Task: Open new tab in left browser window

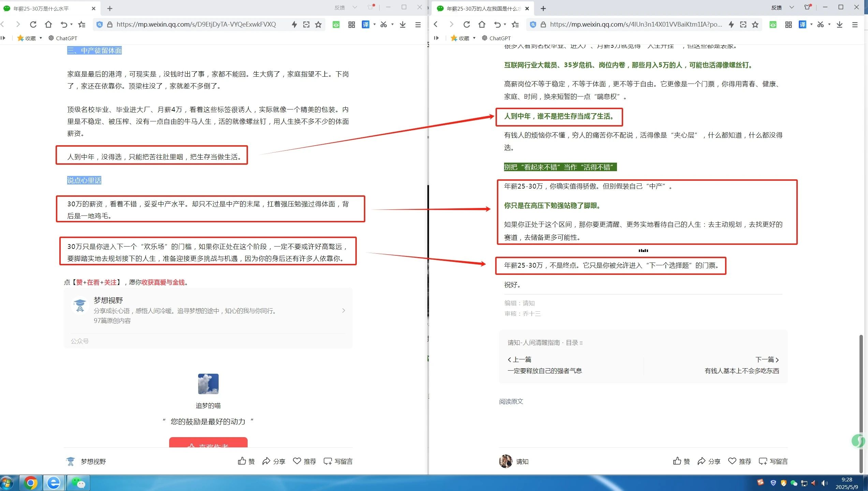Action: point(110,9)
